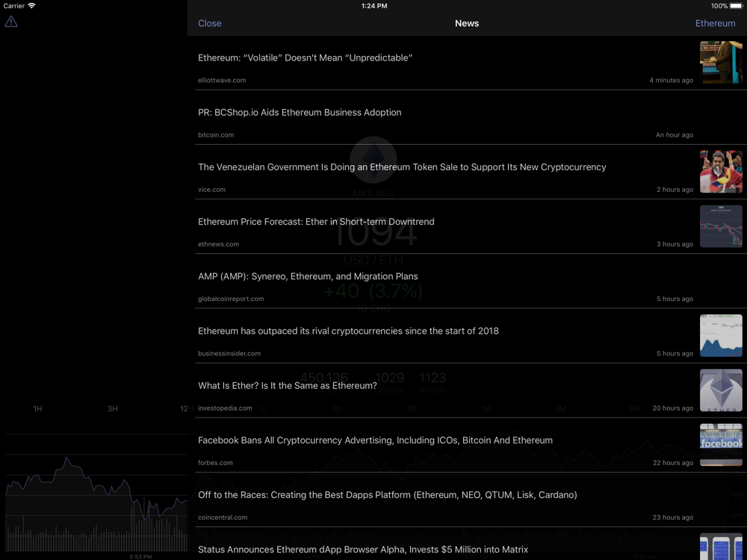
Task: Open thumbnail for elliottwave.com article
Action: (721, 63)
